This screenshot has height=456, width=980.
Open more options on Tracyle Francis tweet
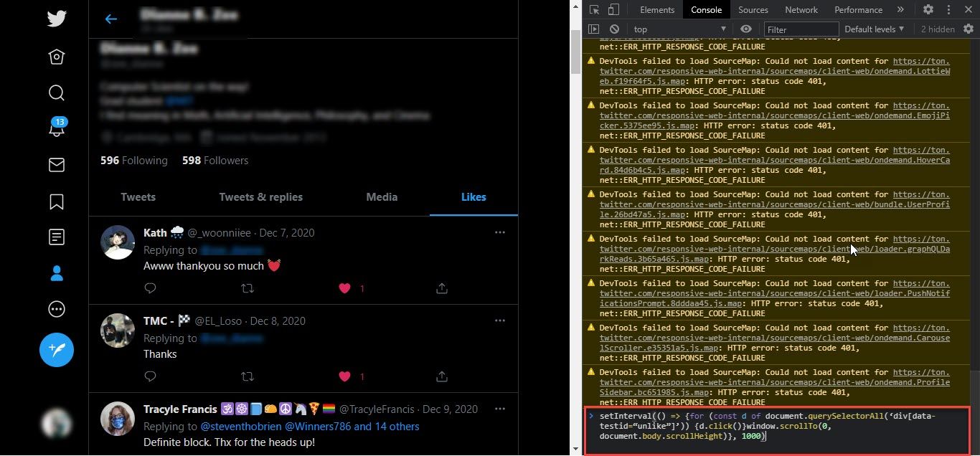tap(500, 409)
